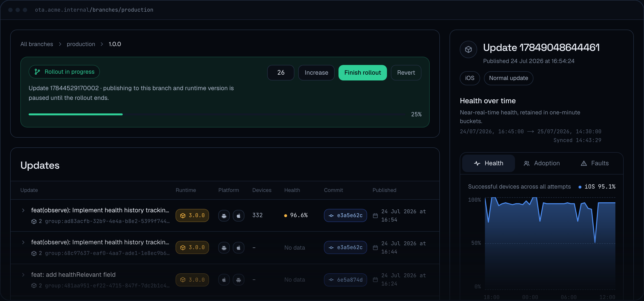Click the 332 devices count
Viewport: 644px width, 301px height.
(x=257, y=215)
